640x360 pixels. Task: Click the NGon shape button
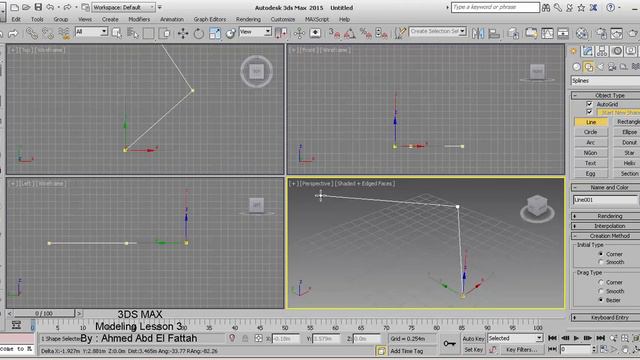(x=591, y=153)
